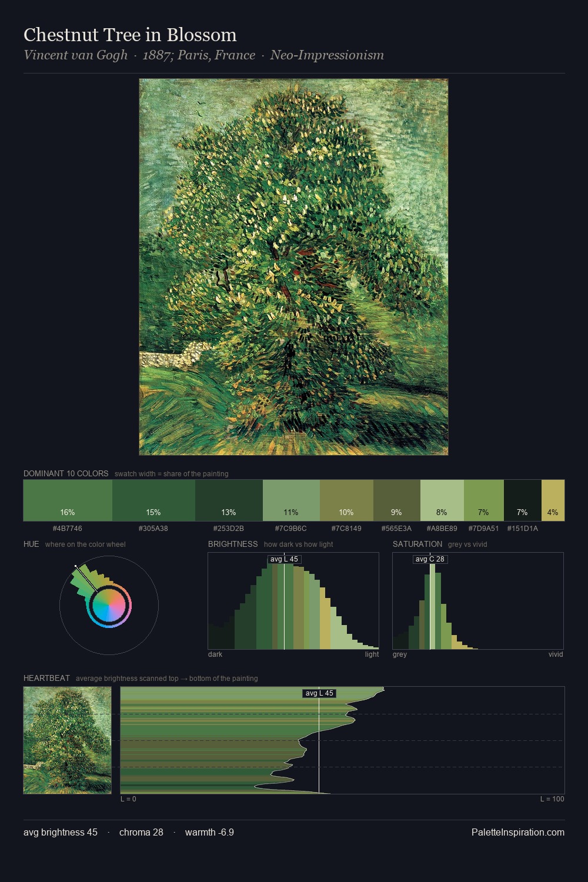This screenshot has height=882, width=588.
Task: Click 'where on the color wheel' caption
Action: 85,544
